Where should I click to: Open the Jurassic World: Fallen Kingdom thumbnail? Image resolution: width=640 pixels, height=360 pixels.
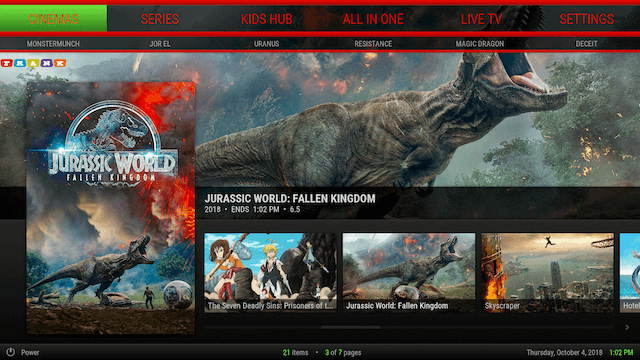(x=409, y=273)
